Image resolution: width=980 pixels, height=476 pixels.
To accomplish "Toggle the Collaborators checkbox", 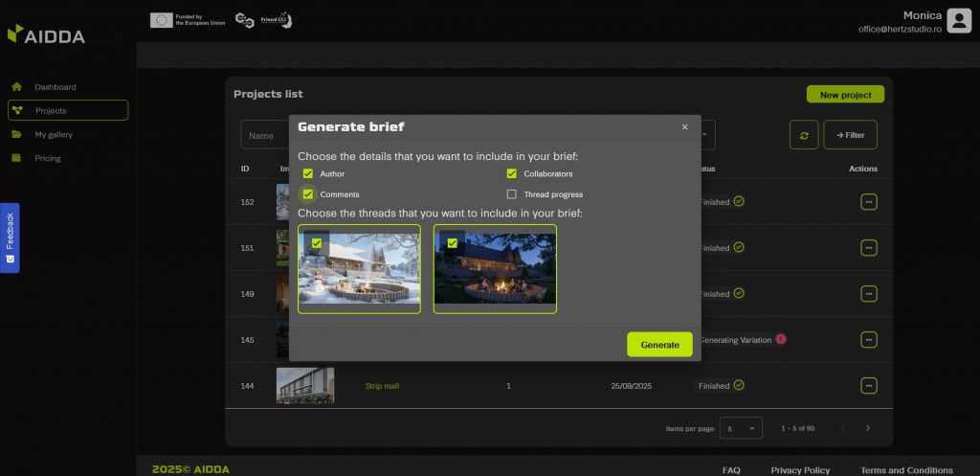I will click(x=512, y=173).
